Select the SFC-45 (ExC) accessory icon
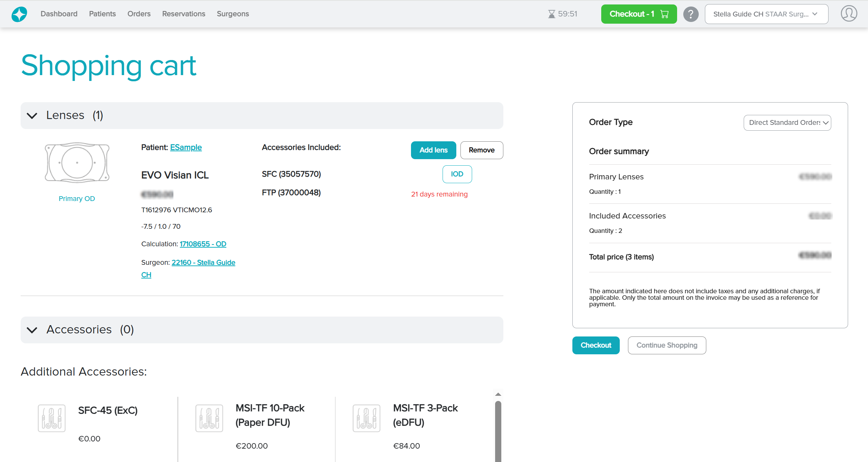868x462 pixels. click(52, 418)
